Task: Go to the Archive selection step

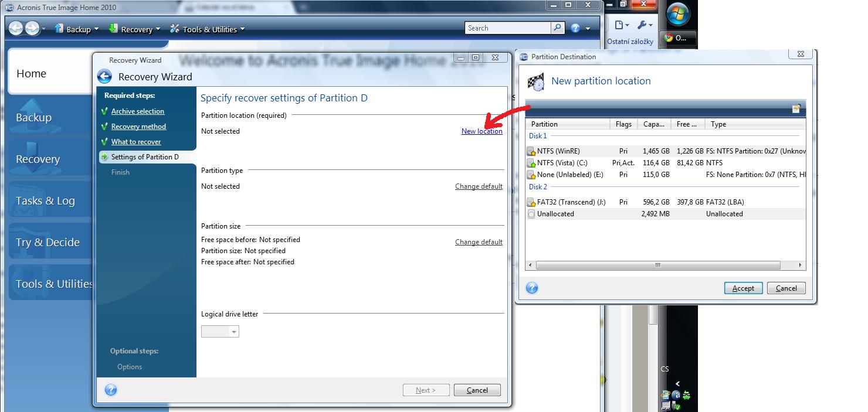Action: [x=138, y=111]
